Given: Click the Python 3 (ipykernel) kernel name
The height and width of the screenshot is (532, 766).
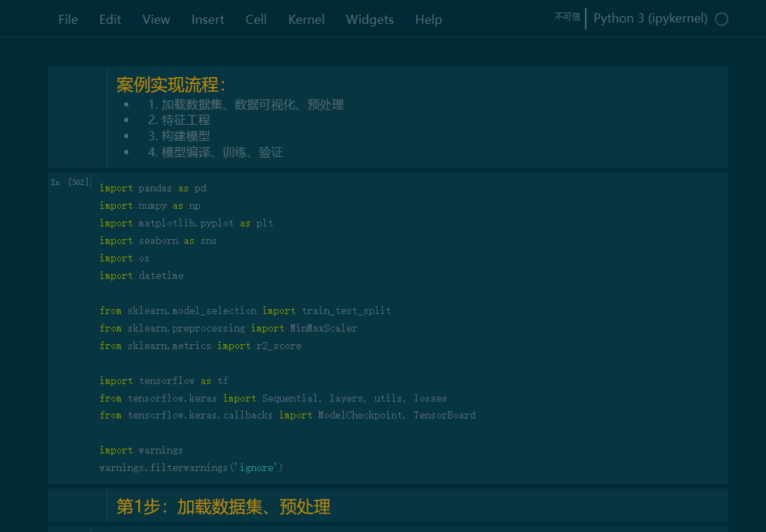Looking at the screenshot, I should pos(650,18).
